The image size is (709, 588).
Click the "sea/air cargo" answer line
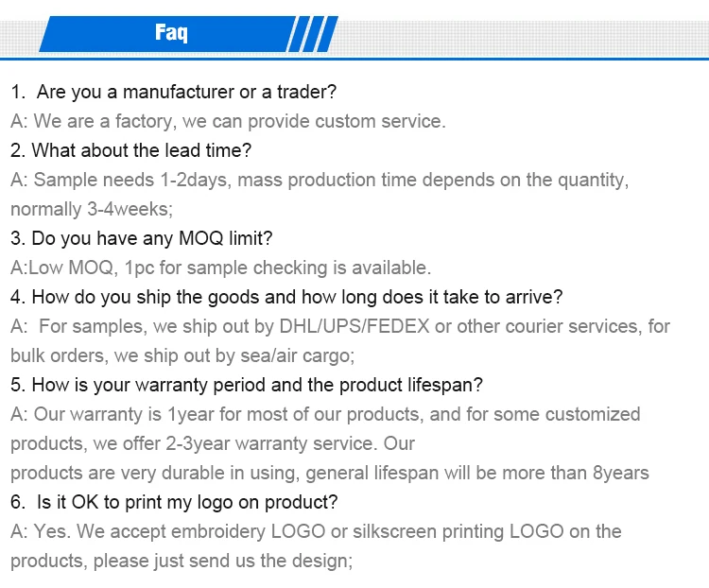[x=182, y=355]
